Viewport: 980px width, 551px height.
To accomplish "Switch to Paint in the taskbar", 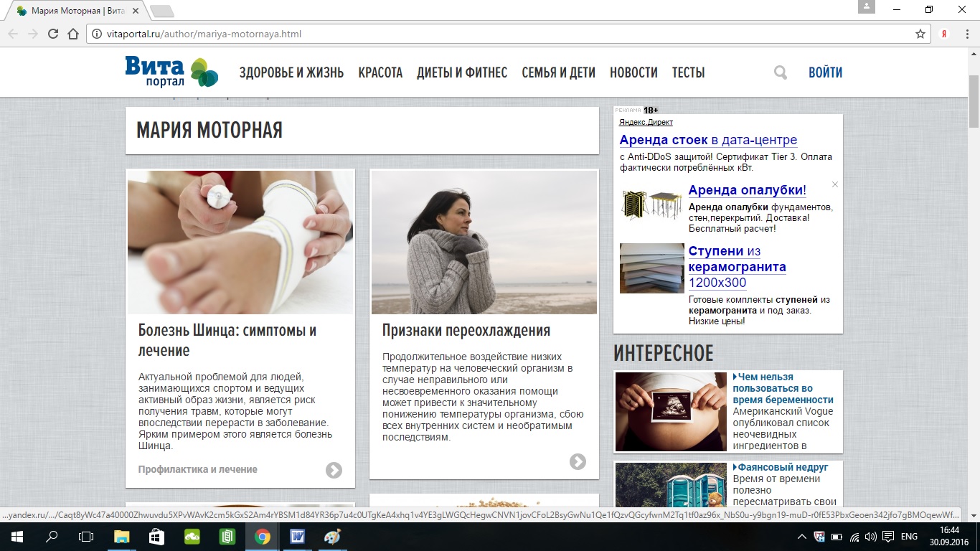I will pos(332,537).
